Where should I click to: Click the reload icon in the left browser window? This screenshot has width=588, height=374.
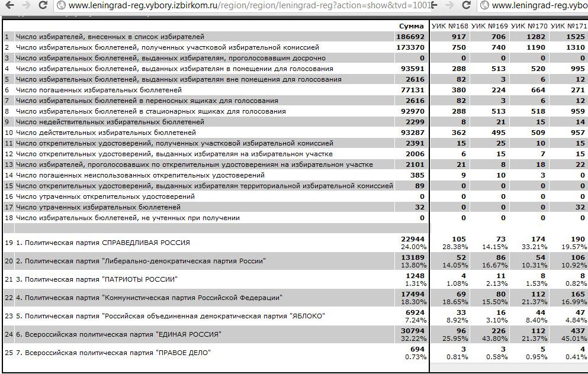[x=43, y=5]
